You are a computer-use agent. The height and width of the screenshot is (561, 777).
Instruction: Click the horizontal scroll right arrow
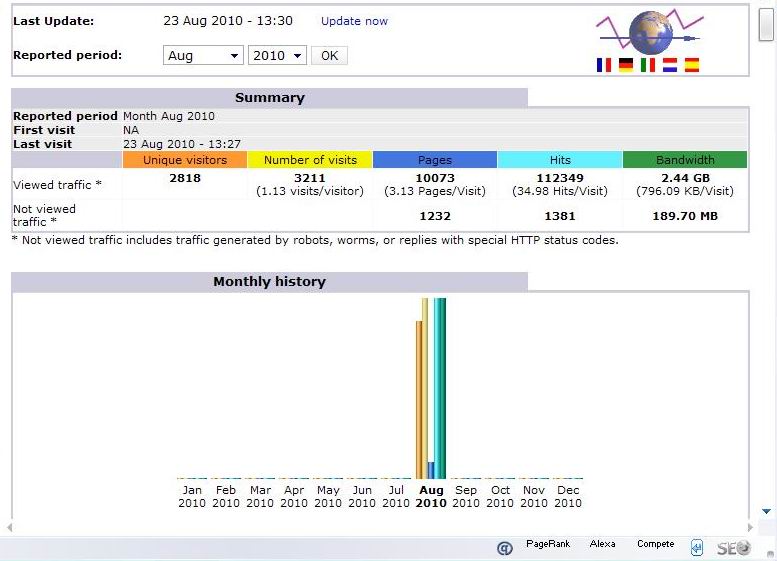click(x=750, y=527)
